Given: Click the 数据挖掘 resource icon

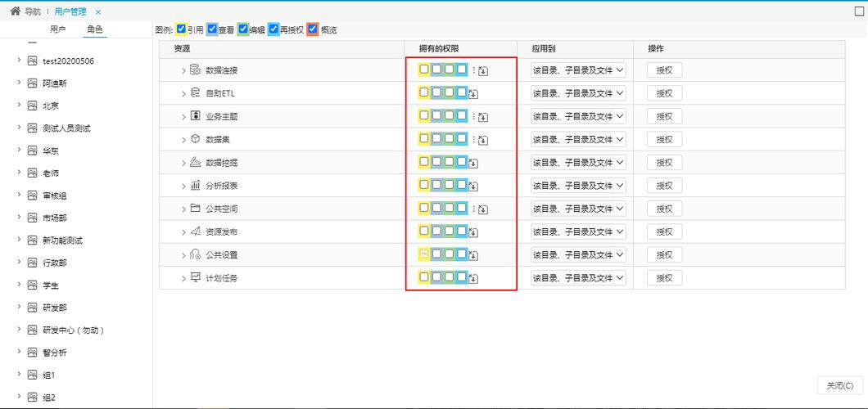Looking at the screenshot, I should click(195, 163).
